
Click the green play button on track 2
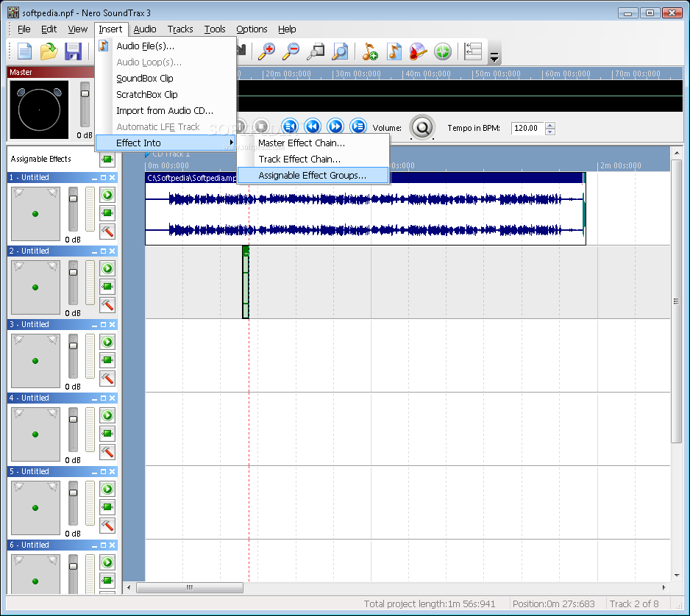[x=107, y=268]
